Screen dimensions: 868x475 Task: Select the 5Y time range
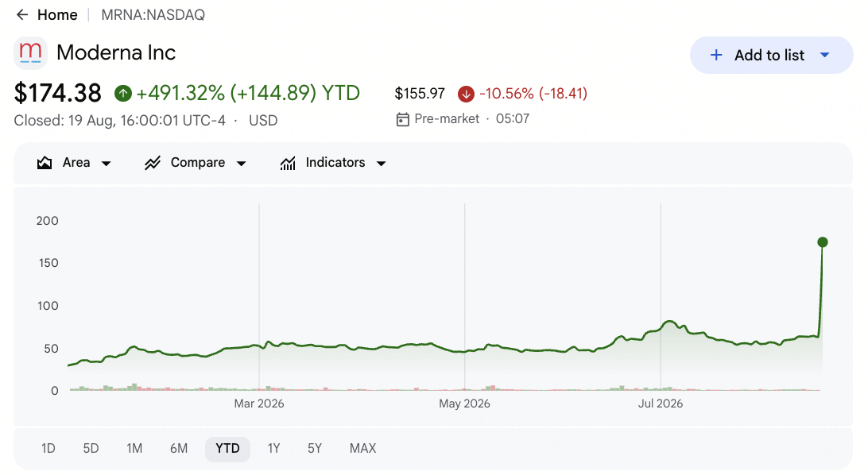pyautogui.click(x=315, y=449)
